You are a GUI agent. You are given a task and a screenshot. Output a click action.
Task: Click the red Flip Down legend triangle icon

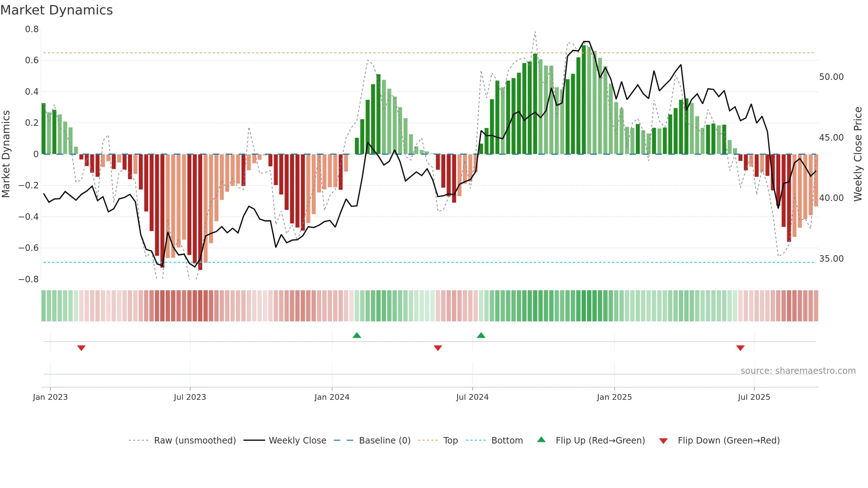[x=663, y=441]
